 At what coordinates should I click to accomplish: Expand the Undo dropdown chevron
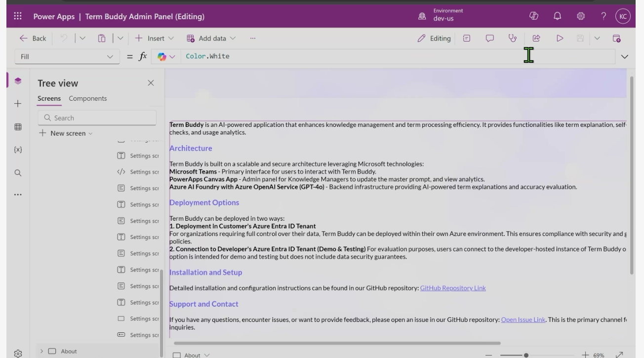[82, 38]
